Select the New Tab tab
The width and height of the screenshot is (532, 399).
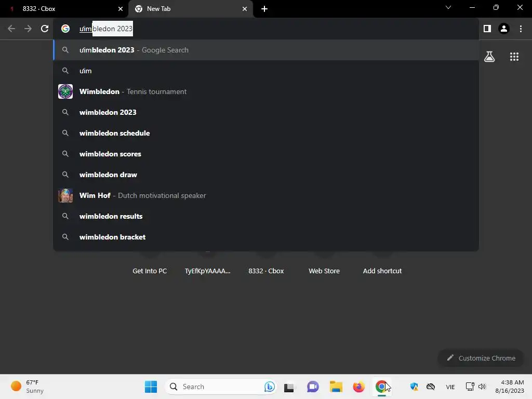pyautogui.click(x=191, y=9)
